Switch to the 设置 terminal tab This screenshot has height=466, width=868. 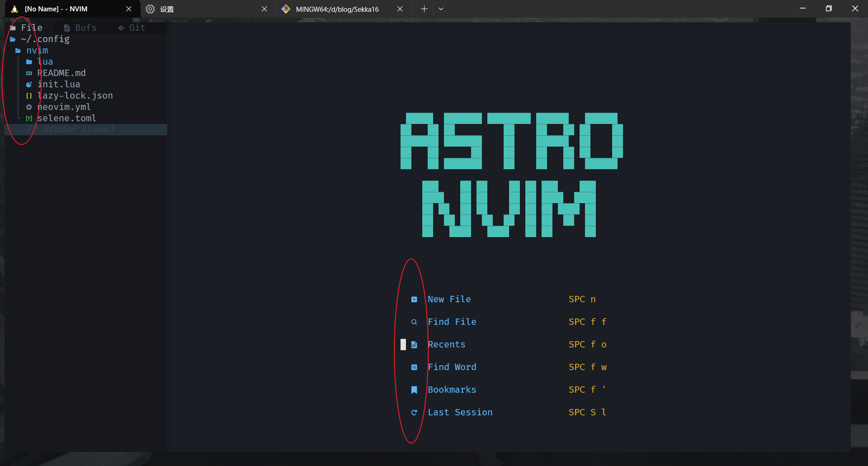208,9
